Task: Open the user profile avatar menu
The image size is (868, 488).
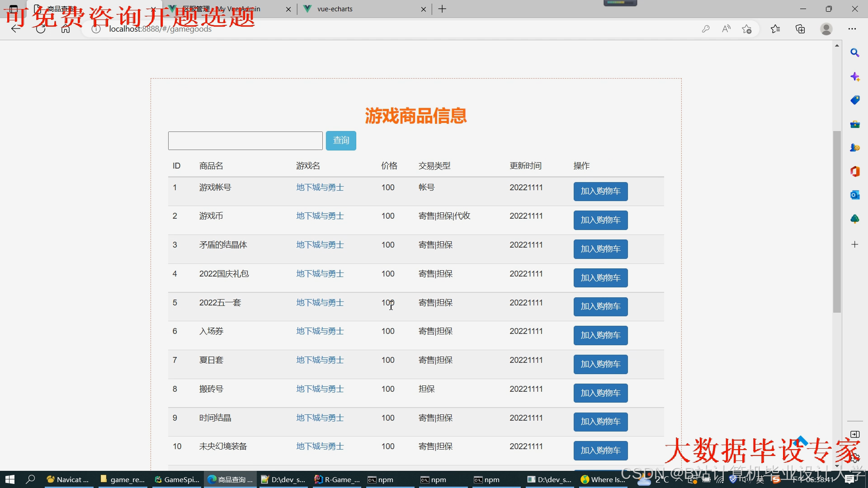Action: click(826, 29)
